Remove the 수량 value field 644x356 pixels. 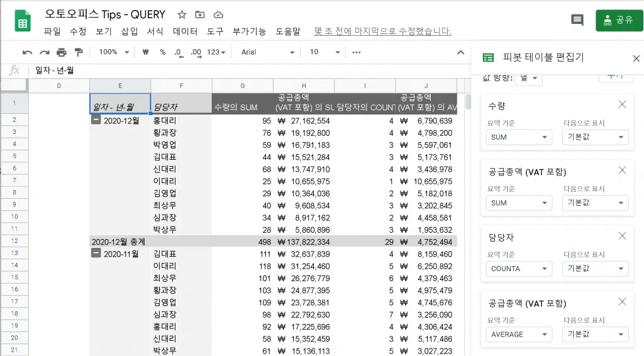pos(622,104)
